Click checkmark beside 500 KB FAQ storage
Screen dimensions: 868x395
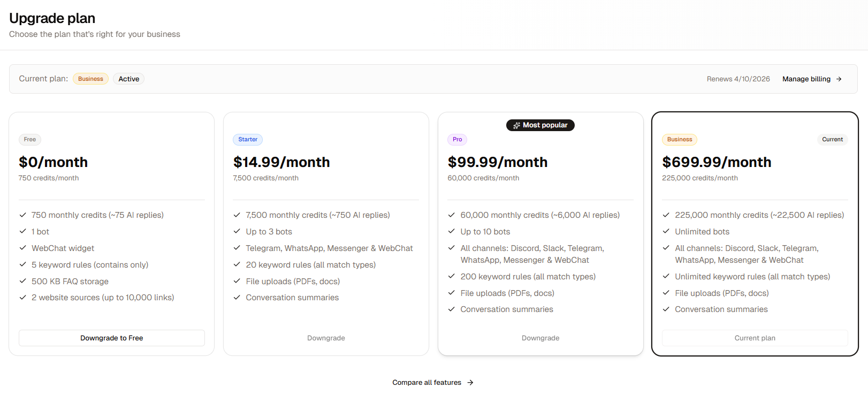point(23,281)
